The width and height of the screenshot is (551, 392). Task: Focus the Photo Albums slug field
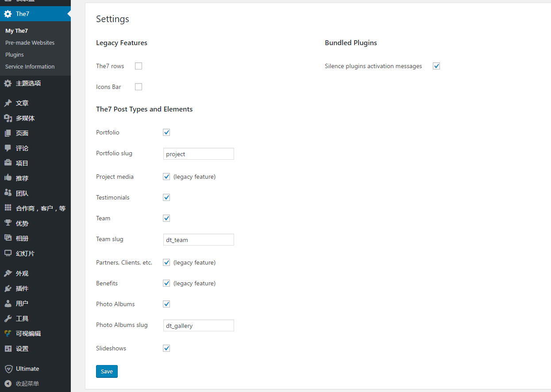pos(198,326)
